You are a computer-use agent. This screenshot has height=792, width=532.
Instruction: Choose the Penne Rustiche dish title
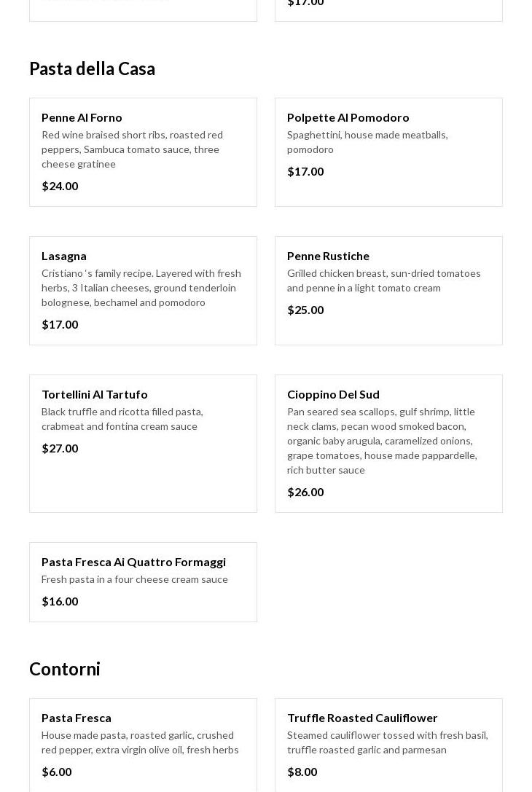[x=328, y=256]
